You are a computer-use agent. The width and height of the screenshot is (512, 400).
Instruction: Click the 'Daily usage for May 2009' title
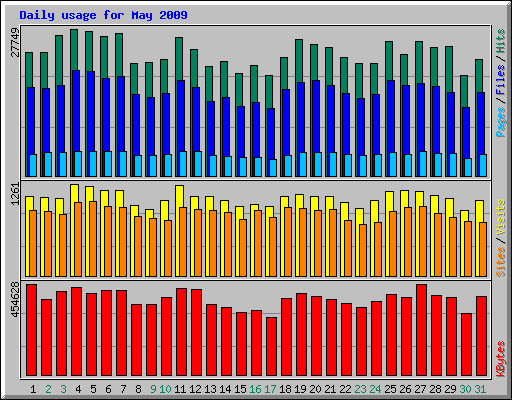click(103, 15)
